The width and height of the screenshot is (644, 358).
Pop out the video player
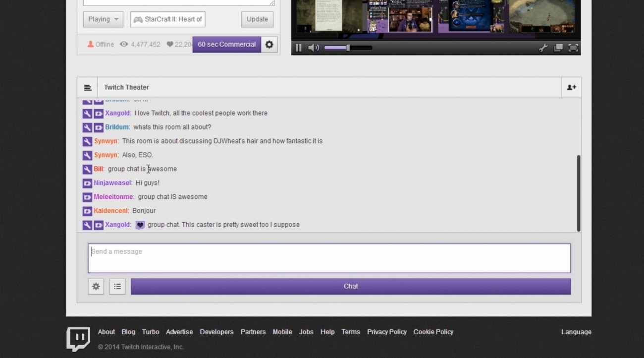(558, 48)
